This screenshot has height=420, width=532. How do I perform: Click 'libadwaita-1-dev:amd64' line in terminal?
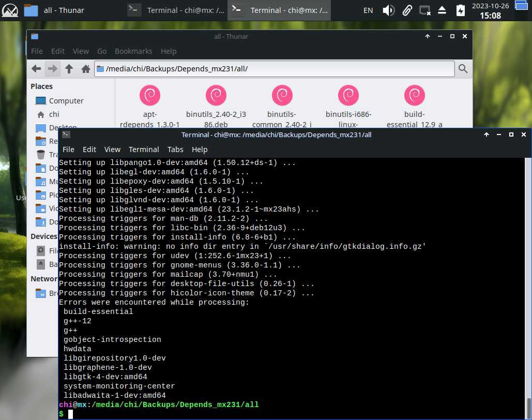pyautogui.click(x=115, y=396)
